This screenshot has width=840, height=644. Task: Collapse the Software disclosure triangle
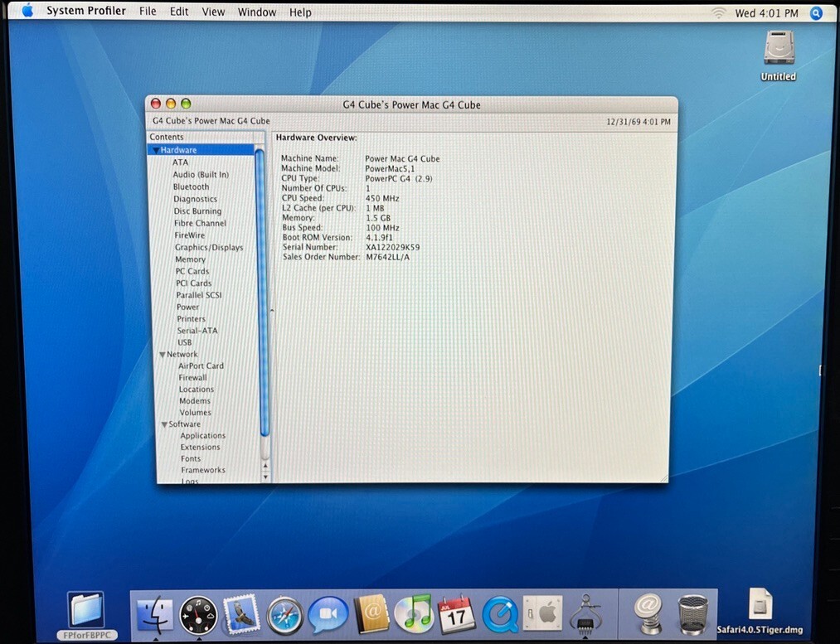[164, 424]
